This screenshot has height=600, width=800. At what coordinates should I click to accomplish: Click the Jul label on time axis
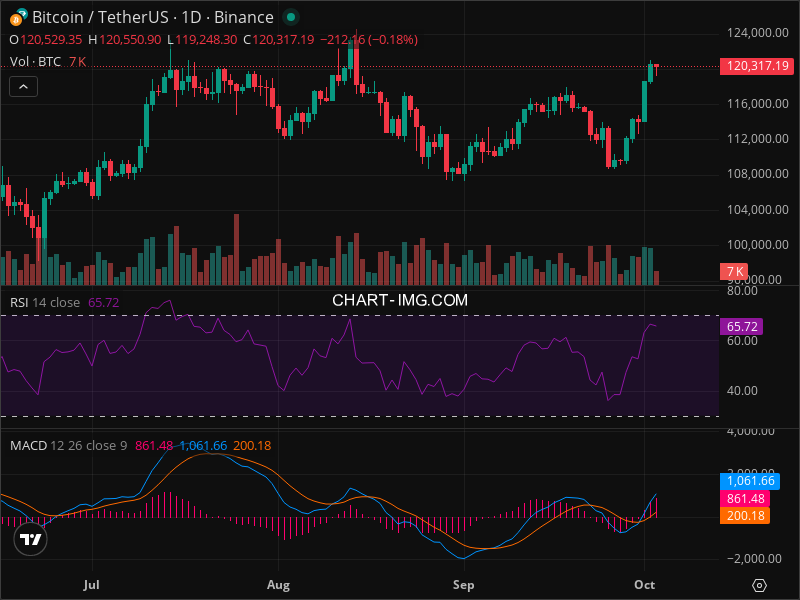tap(93, 583)
